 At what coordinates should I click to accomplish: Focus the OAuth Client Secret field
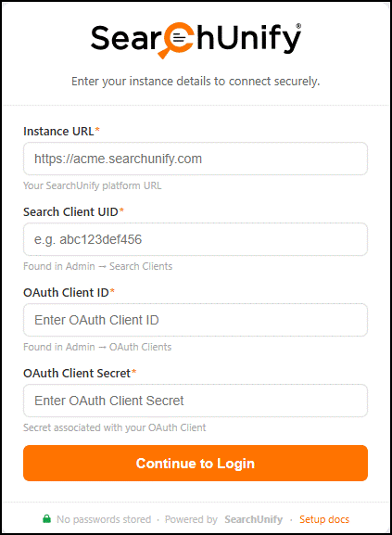tap(196, 401)
